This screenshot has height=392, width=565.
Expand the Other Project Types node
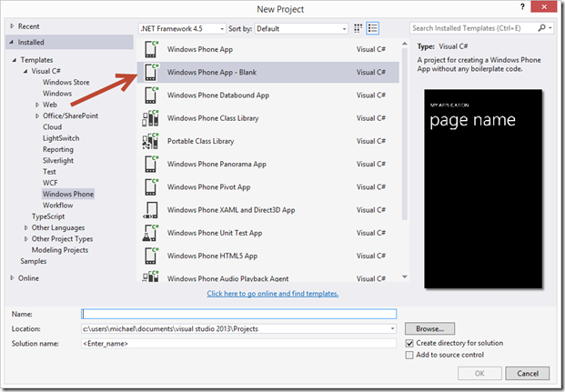(25, 239)
